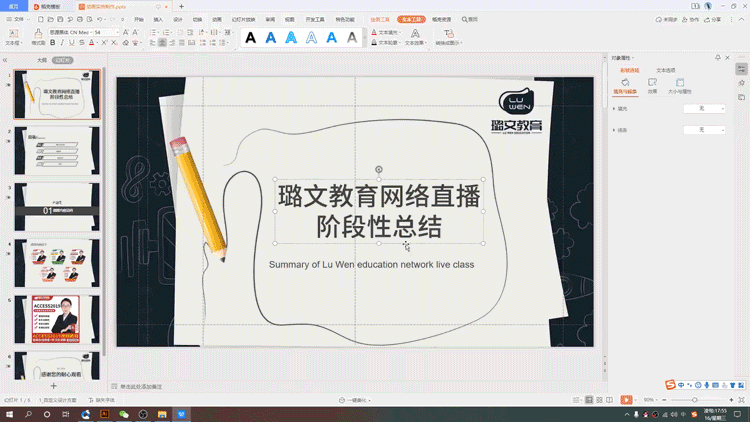The image size is (750, 422).
Task: Open the Animation ribbon tab
Action: click(x=217, y=20)
